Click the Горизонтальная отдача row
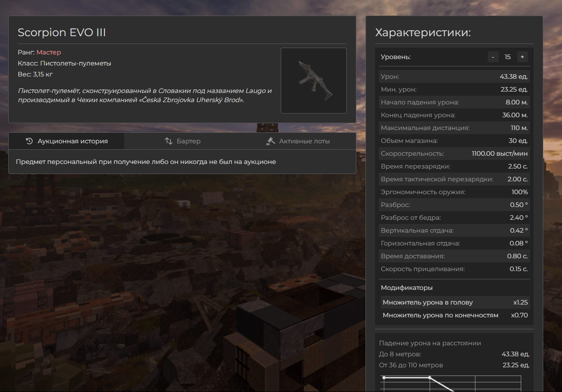The image size is (562, 392). coord(454,243)
